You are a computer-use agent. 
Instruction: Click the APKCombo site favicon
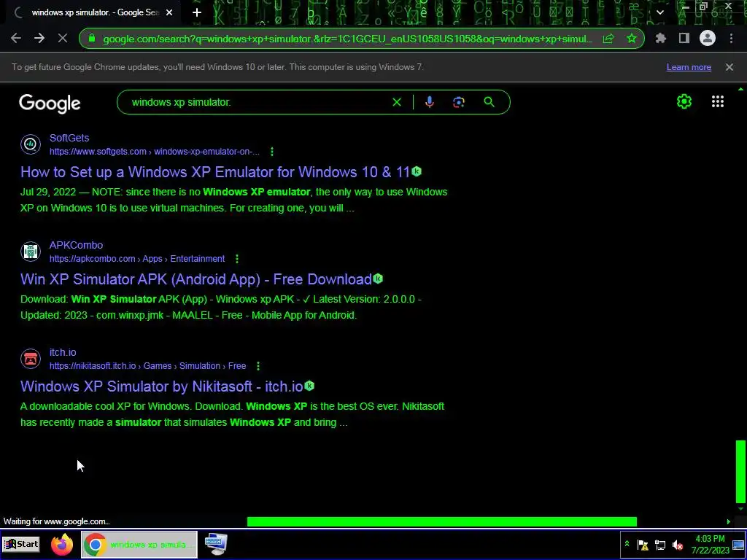pyautogui.click(x=31, y=252)
